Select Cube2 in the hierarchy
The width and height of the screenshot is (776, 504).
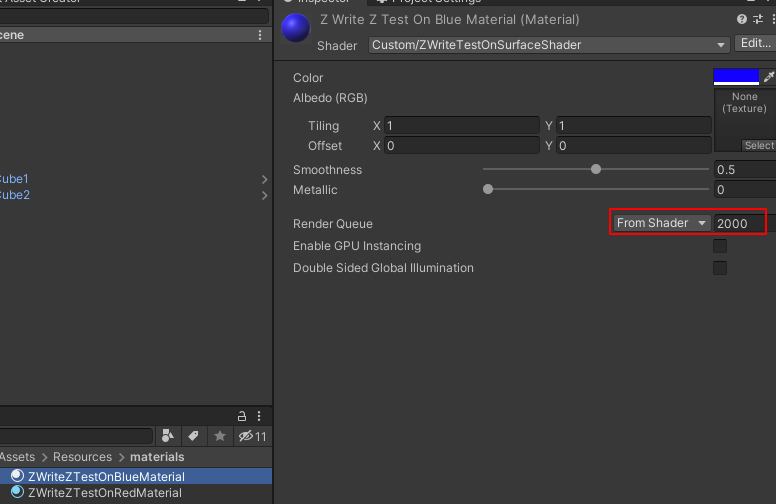coord(14,195)
